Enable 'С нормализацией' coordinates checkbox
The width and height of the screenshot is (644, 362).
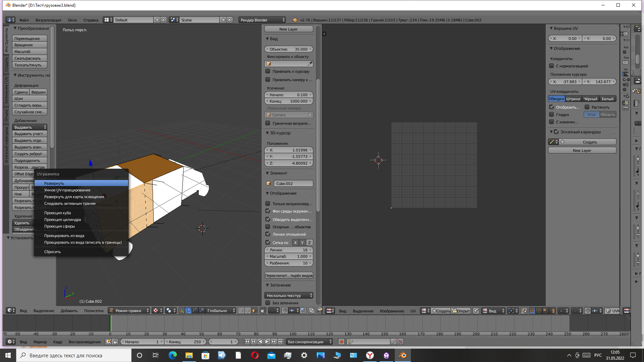coord(551,66)
